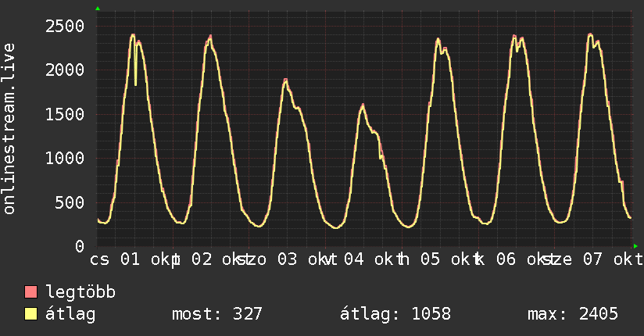
Task: Click the yellow átlag legend swatch
Action: [x=30, y=313]
